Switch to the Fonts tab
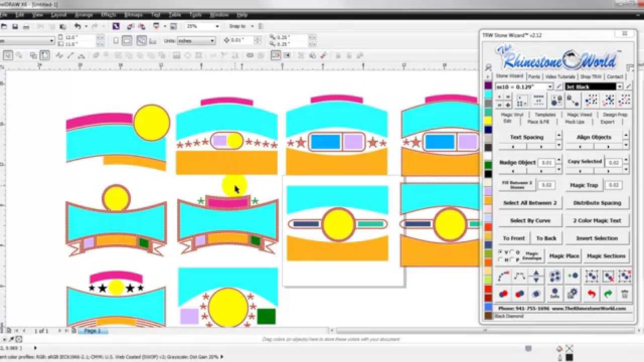The image size is (644, 362). 534,76
